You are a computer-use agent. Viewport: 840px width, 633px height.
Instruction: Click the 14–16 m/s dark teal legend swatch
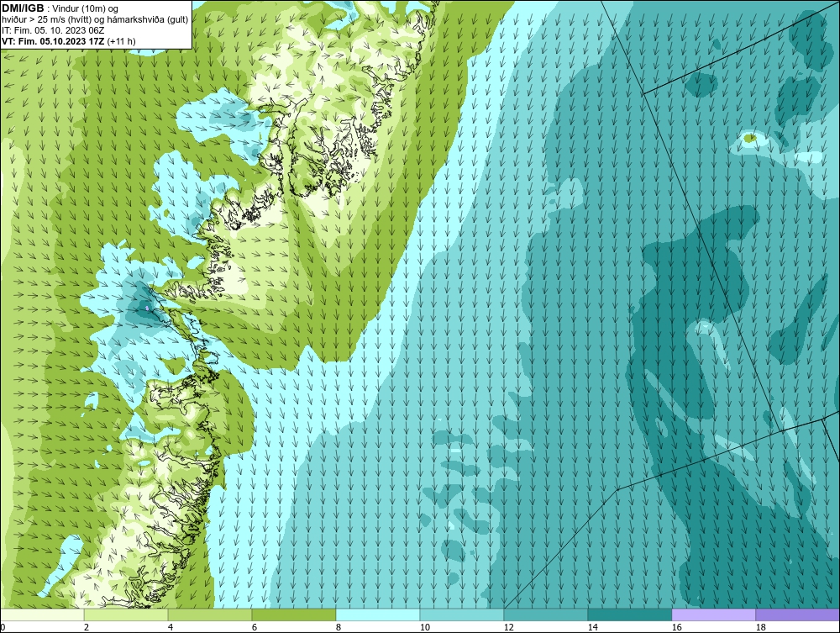tap(629, 615)
